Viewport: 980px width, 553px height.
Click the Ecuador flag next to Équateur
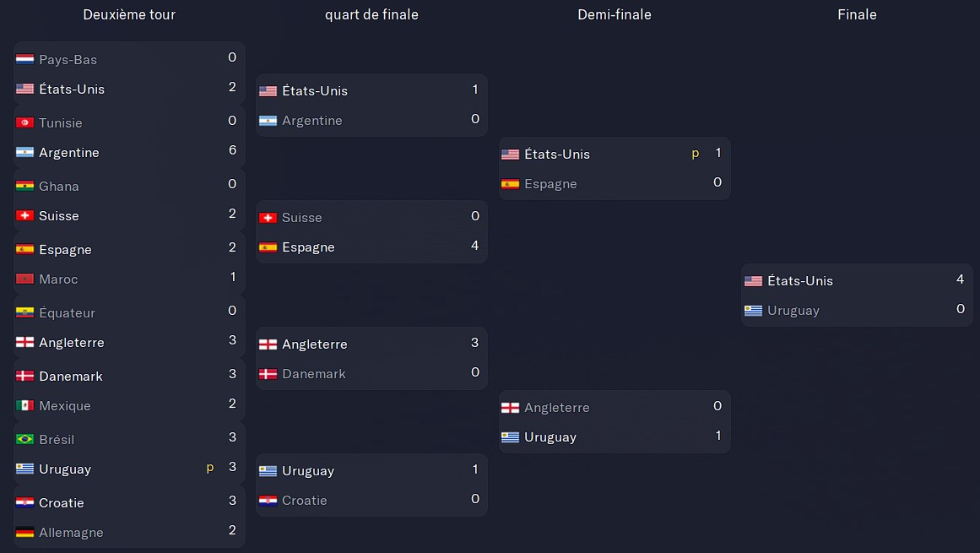click(x=25, y=312)
